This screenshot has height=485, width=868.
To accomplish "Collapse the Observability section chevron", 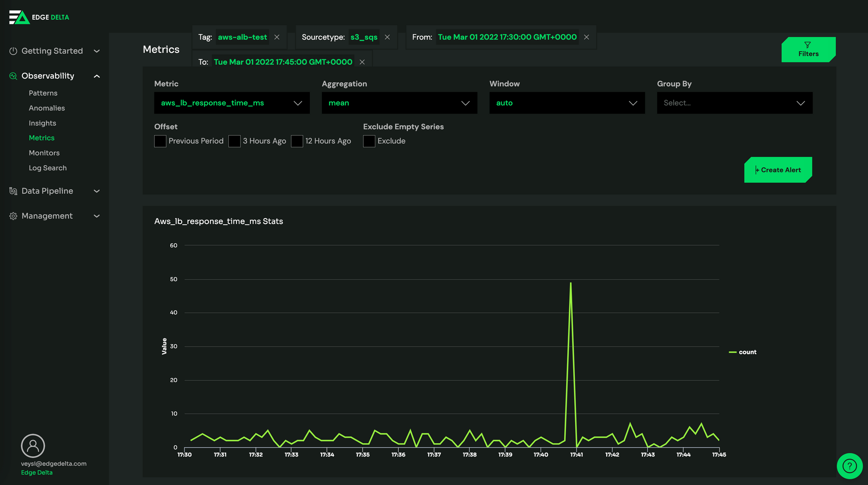I will pos(97,76).
